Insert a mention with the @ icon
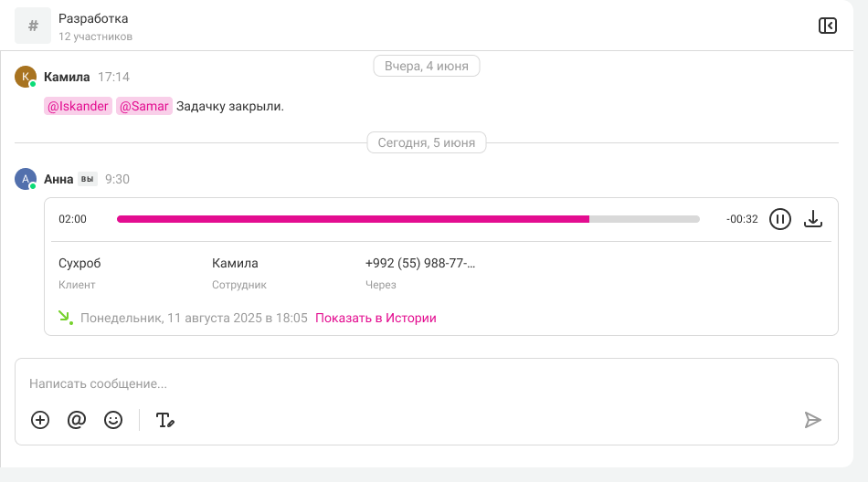This screenshot has width=868, height=482. [77, 420]
